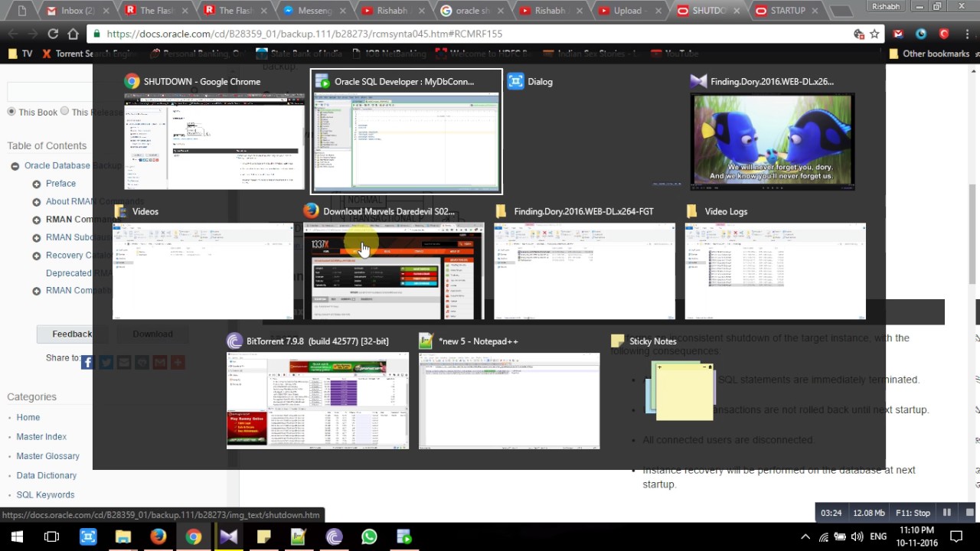
Task: Open the Data Dictionary link
Action: point(47,475)
